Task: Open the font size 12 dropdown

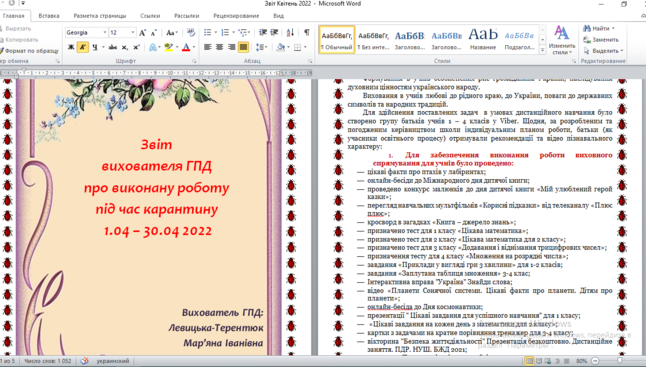Action: pyautogui.click(x=133, y=33)
